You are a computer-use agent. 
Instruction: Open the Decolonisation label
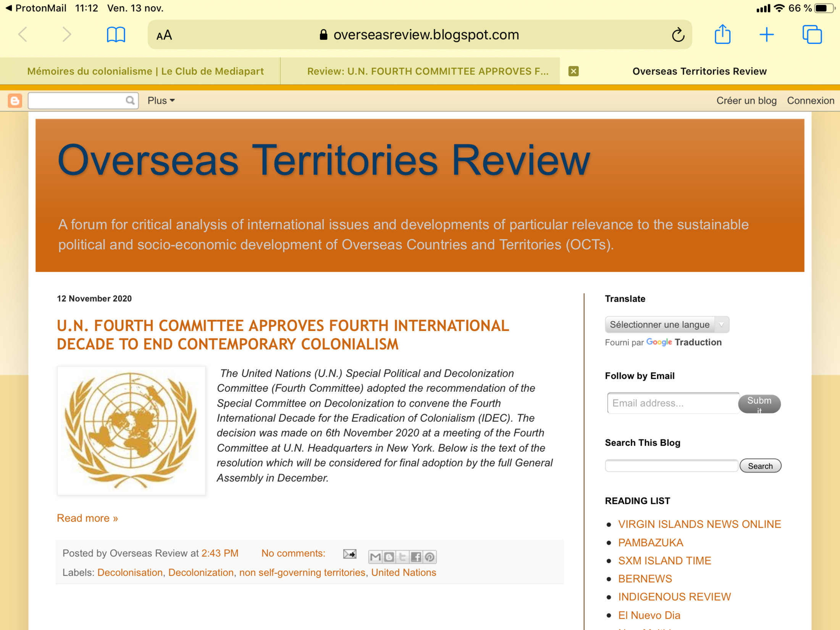coord(130,572)
